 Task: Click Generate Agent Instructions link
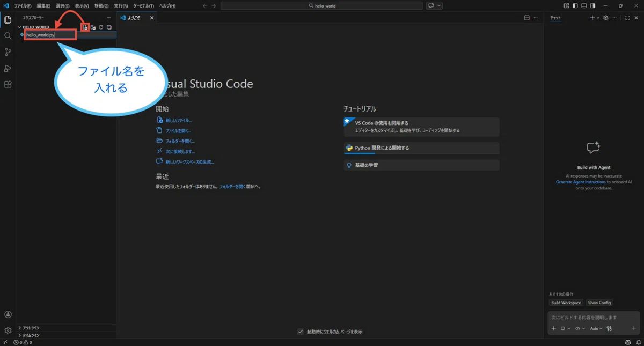pos(581,182)
